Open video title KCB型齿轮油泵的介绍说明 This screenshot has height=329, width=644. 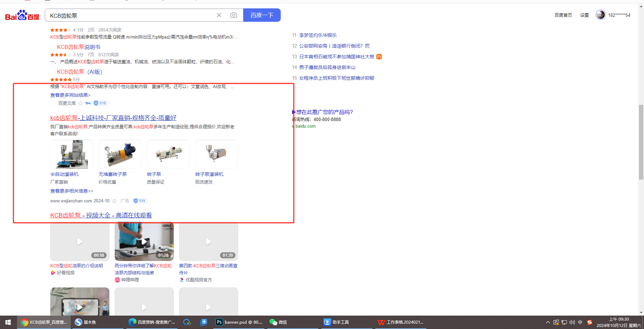click(x=76, y=266)
